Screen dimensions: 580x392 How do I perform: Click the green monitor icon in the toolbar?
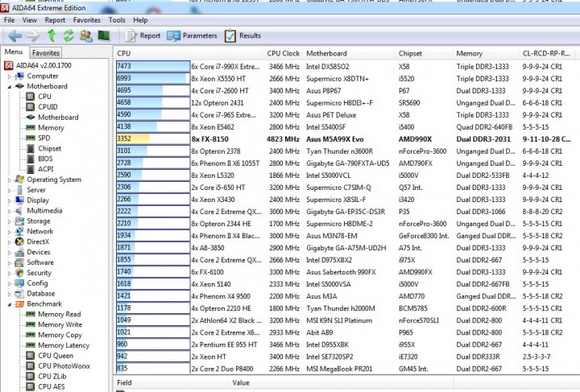[x=104, y=35]
